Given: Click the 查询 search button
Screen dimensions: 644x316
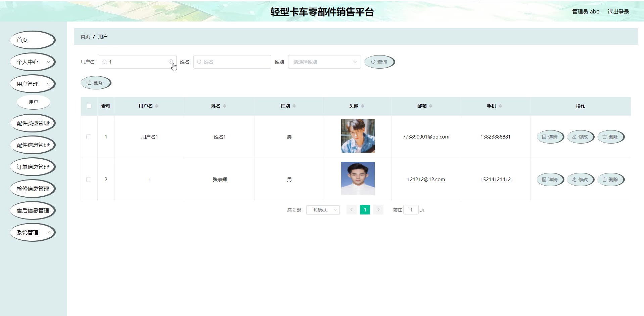Looking at the screenshot, I should coord(379,62).
